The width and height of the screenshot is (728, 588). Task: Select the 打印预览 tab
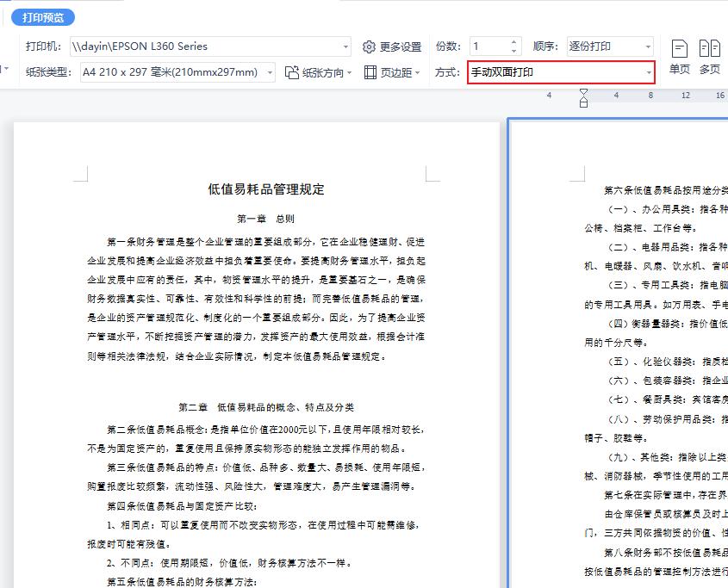[x=41, y=16]
